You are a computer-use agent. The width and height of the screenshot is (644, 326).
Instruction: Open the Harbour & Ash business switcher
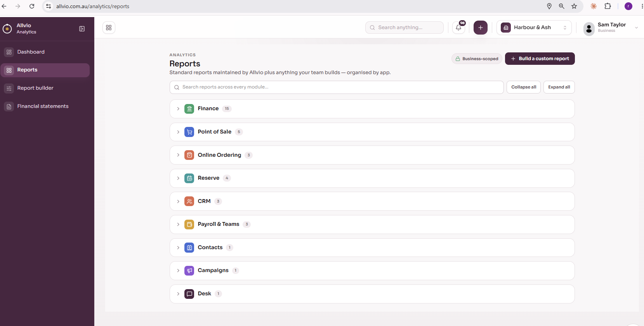click(534, 28)
